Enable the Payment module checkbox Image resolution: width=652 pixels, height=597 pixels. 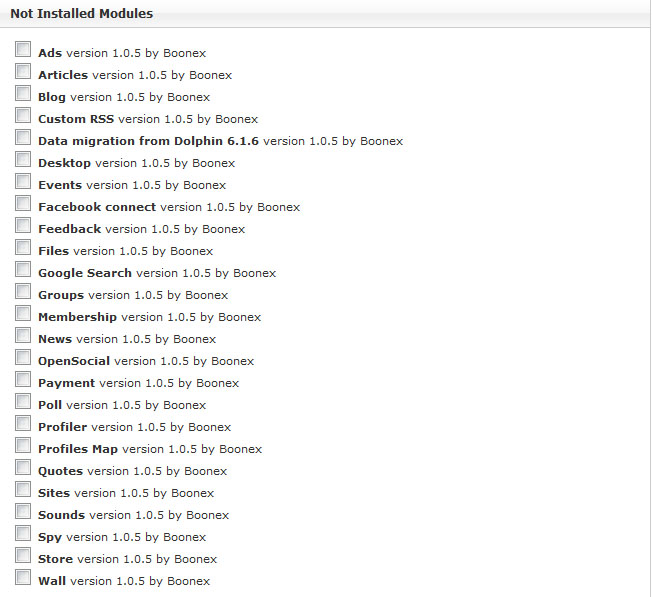pos(23,379)
